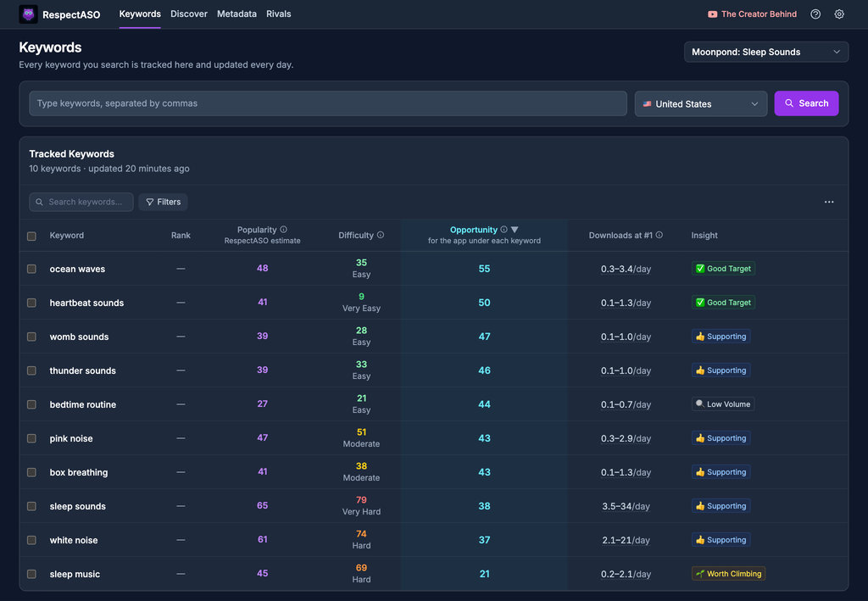Check the thunder sounds row checkbox
Screen dimensions: 868x601
point(31,370)
